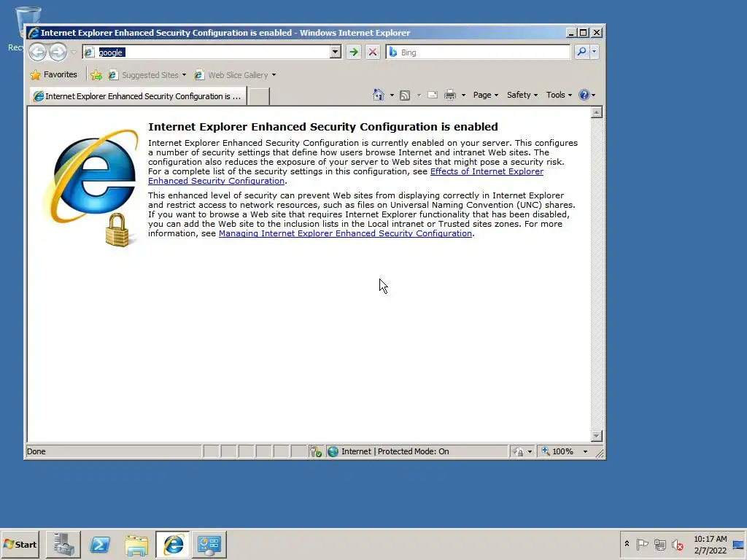The height and width of the screenshot is (560, 747).
Task: Click the control panel taskbar icon
Action: coord(209,544)
